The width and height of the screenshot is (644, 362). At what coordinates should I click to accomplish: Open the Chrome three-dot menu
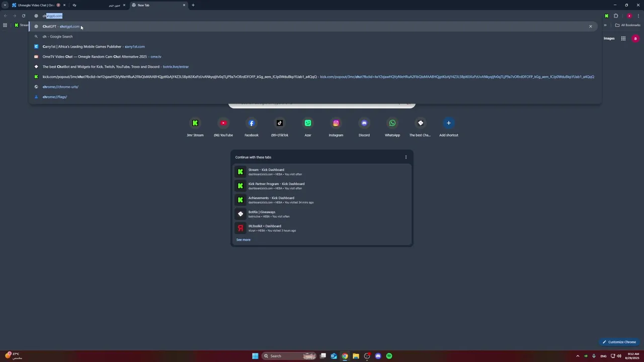(638, 16)
